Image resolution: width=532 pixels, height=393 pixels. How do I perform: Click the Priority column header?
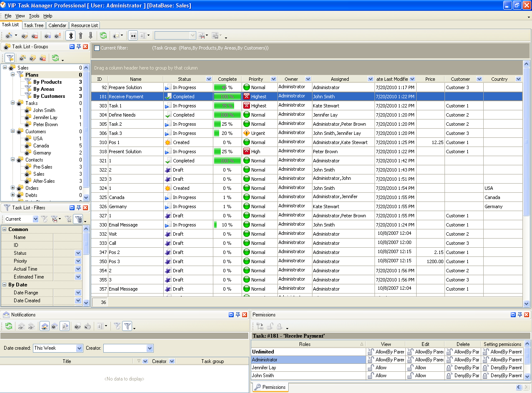[256, 79]
